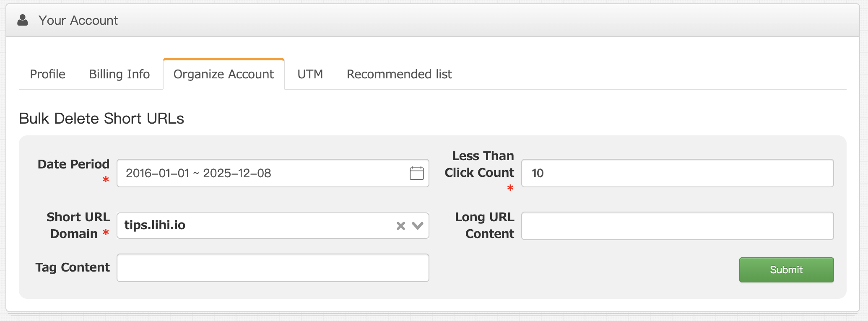Click the empty Long URL Content field
The height and width of the screenshot is (321, 868).
click(677, 226)
